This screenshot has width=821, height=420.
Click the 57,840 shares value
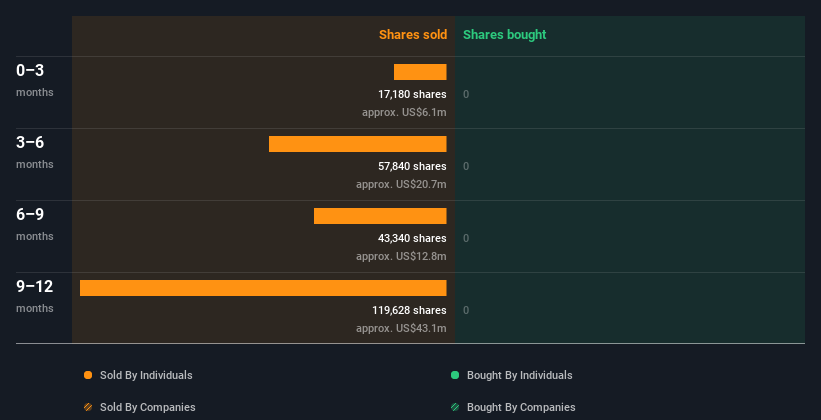[413, 167]
